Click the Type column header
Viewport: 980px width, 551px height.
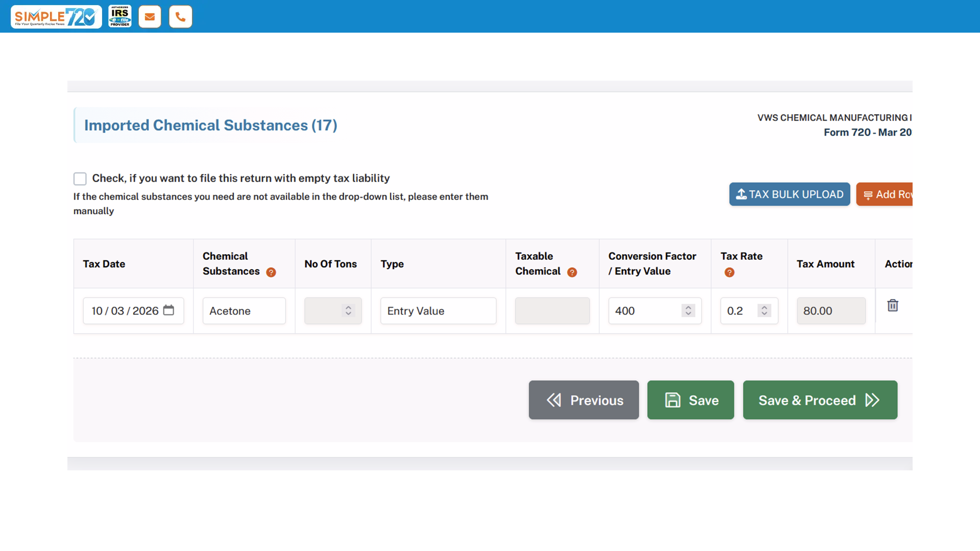392,264
